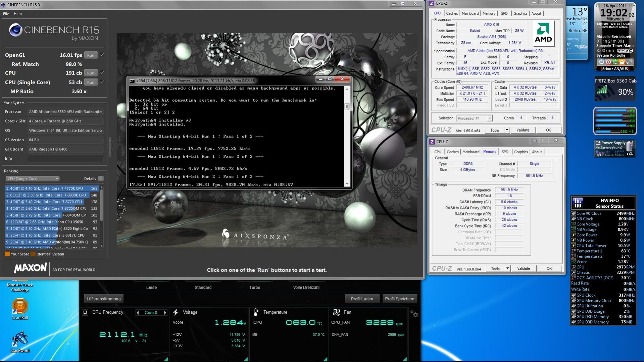This screenshot has width=644, height=362.
Task: Click the Voltage lightning bolt icon
Action: point(176,312)
